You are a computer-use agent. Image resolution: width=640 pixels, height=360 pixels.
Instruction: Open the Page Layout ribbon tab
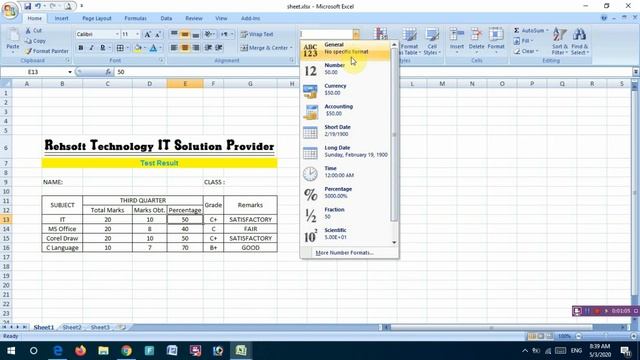[x=97, y=18]
